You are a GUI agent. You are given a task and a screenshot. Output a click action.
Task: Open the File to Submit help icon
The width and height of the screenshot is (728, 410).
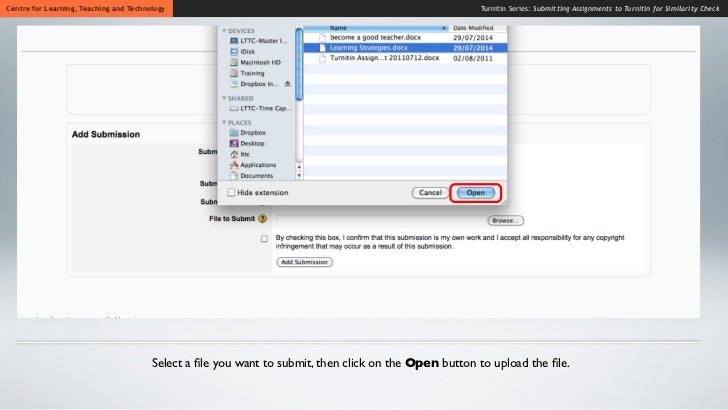(262, 219)
